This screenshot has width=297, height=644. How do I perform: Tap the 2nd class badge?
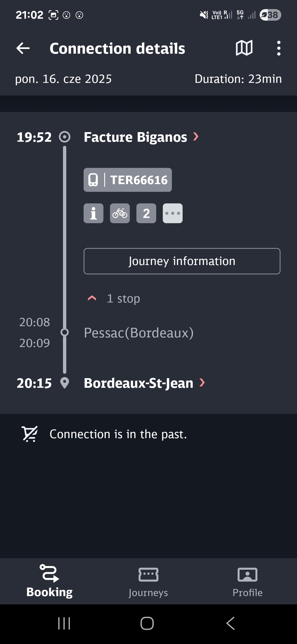(146, 213)
